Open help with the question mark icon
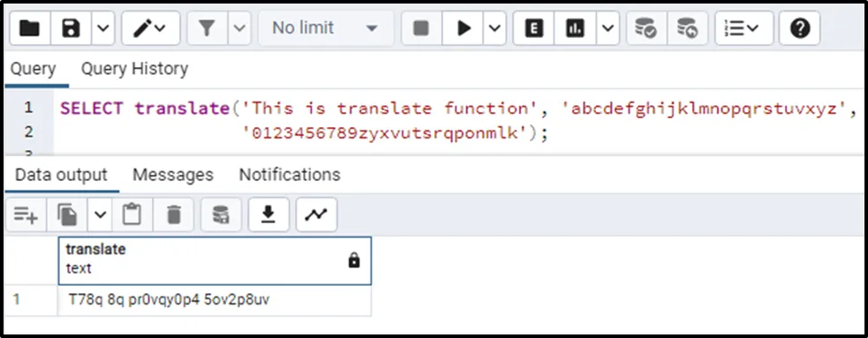Viewport: 868px width, 338px height. click(x=800, y=28)
